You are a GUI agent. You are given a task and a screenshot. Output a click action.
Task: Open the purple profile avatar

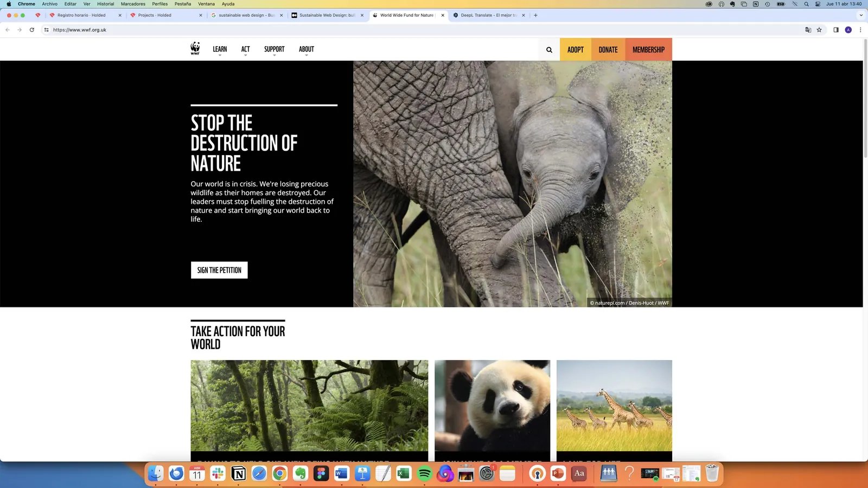(848, 30)
